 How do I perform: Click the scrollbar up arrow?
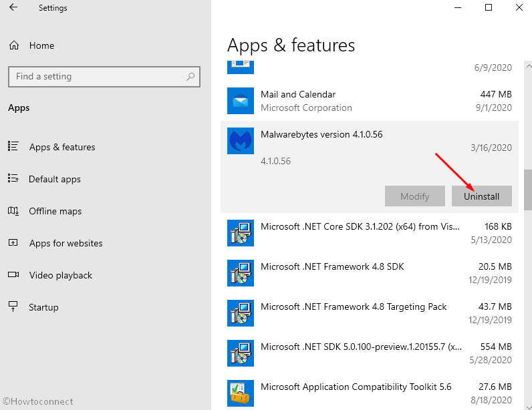pos(528,66)
